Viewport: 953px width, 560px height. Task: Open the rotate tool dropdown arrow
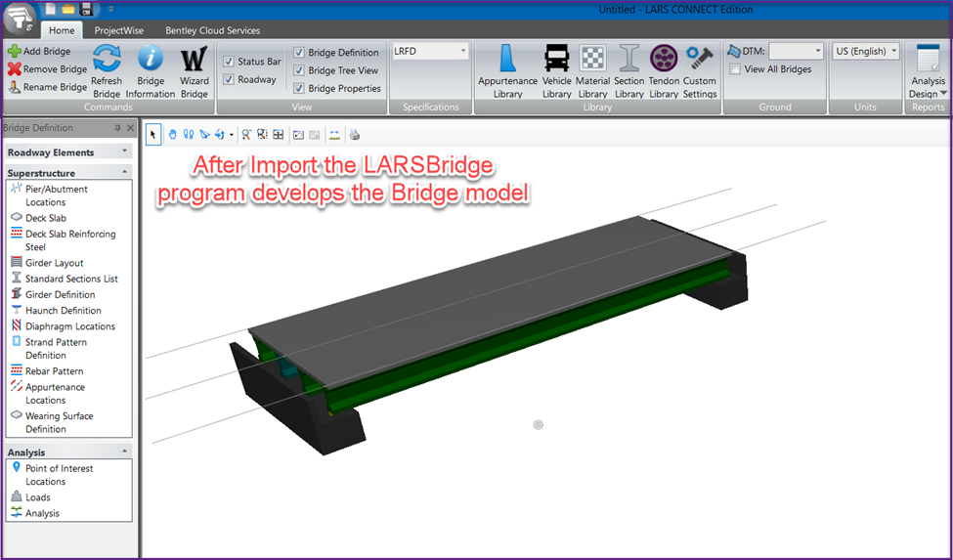[x=231, y=135]
